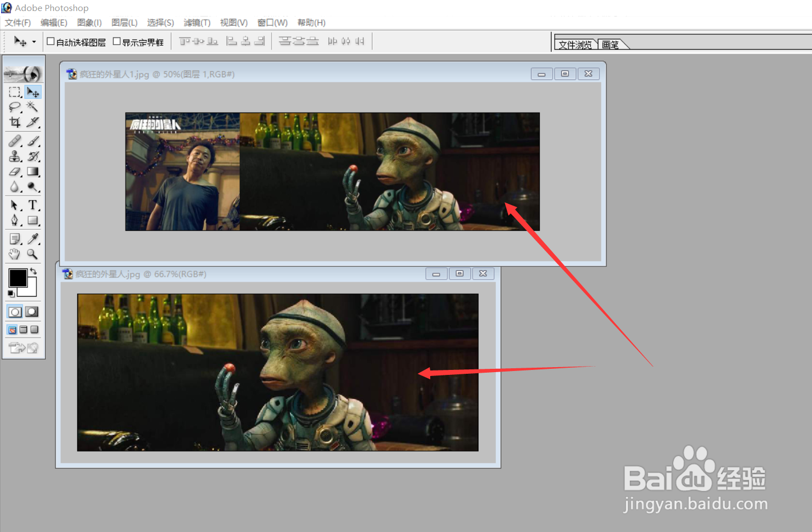
Task: Select the Notes tool
Action: (x=15, y=239)
